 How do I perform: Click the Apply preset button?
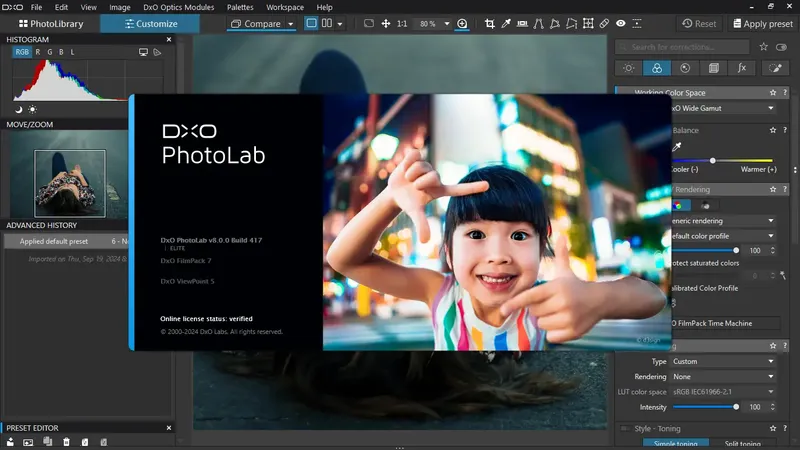point(762,23)
